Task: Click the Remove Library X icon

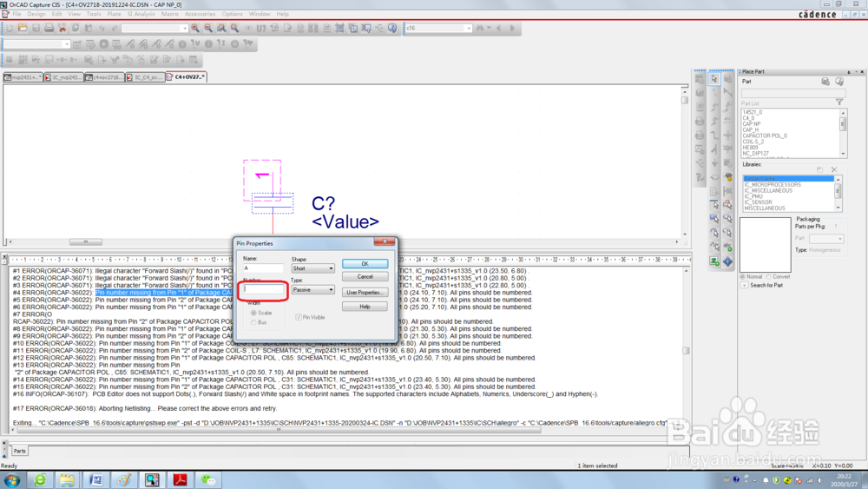Action: pos(834,169)
